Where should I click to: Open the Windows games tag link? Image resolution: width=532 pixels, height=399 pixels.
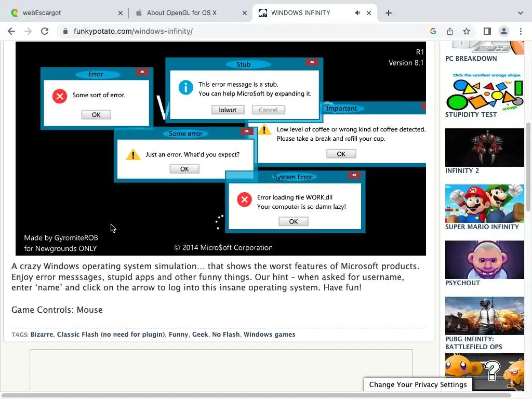(270, 335)
